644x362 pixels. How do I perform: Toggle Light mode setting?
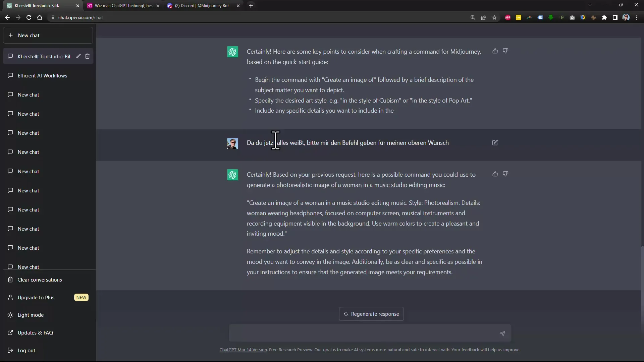[x=31, y=315]
